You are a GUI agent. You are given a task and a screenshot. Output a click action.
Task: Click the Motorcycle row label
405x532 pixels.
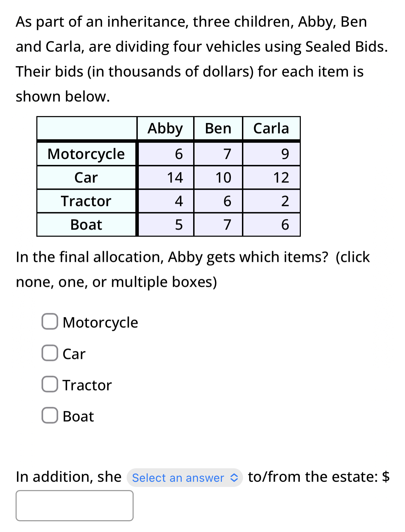[87, 154]
